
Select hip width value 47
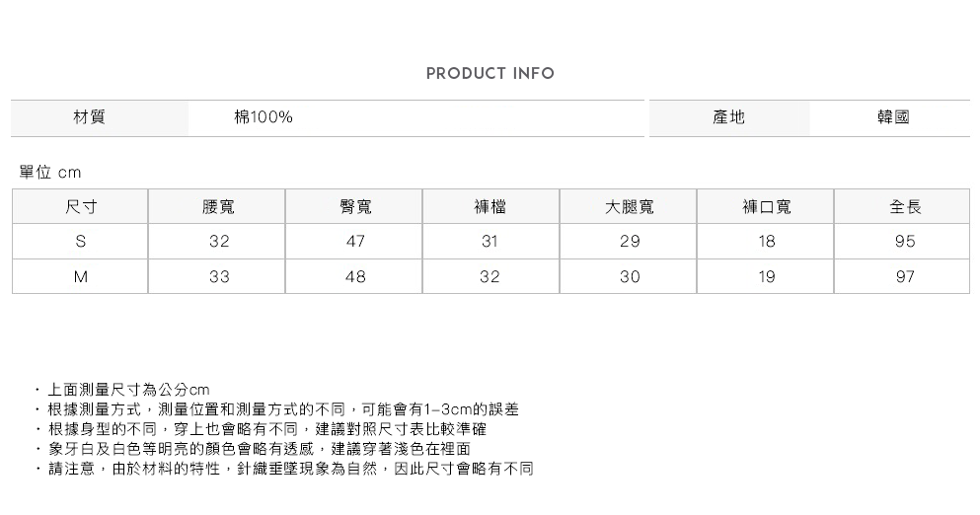click(x=355, y=242)
